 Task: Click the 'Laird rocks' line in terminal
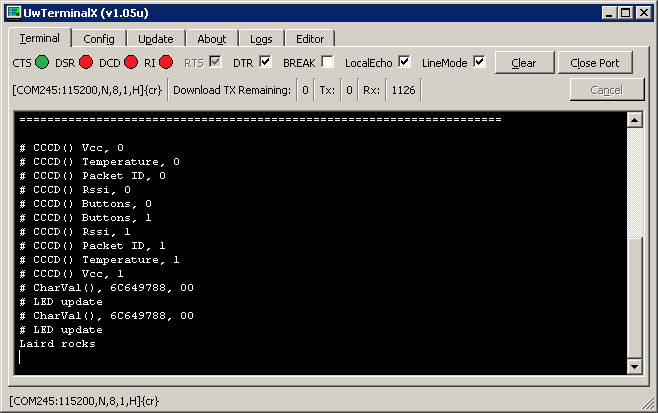[57, 344]
